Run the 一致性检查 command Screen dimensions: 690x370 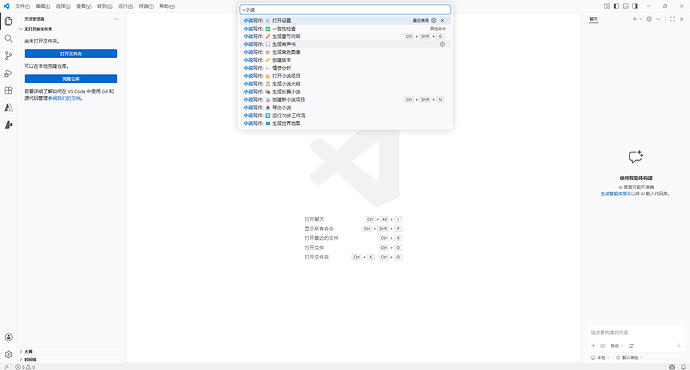click(345, 29)
